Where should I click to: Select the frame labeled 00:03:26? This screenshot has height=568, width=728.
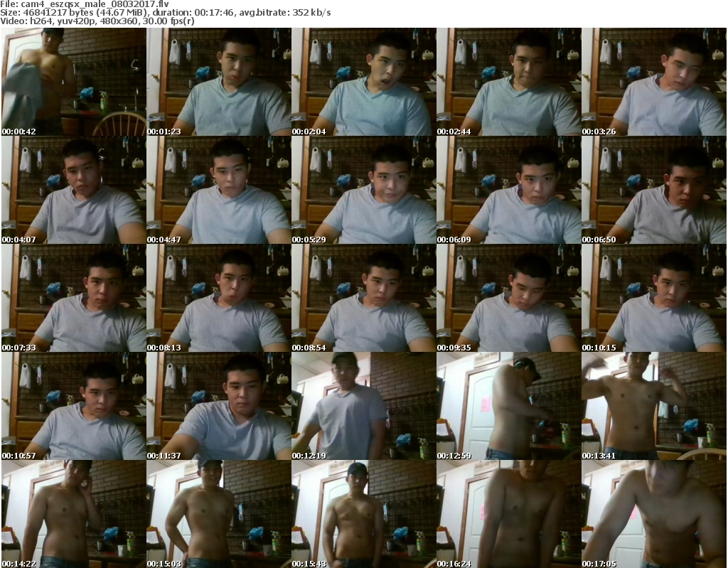point(654,82)
